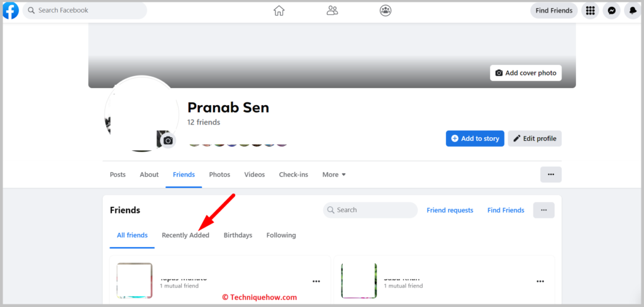Click the Add cover photo button
Screen dimensions: 644x307
[526, 73]
